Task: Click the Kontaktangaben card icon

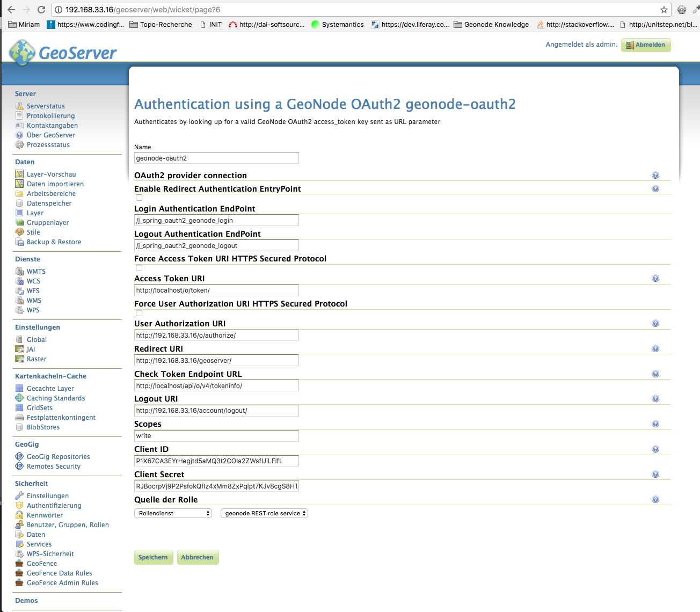Action: pos(19,126)
